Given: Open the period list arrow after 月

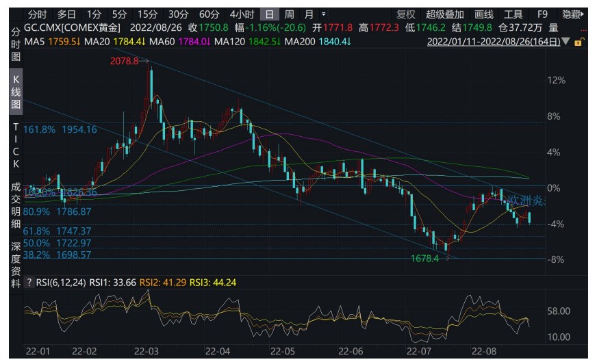Looking at the screenshot, I should point(323,14).
